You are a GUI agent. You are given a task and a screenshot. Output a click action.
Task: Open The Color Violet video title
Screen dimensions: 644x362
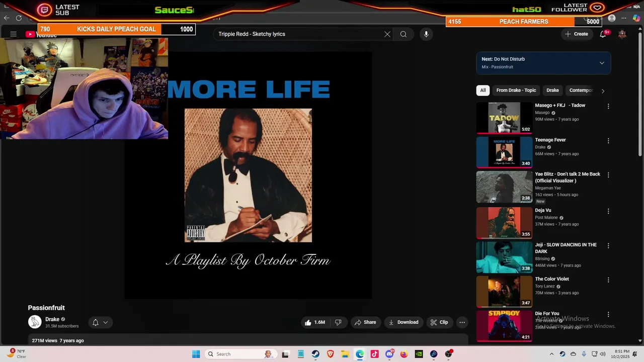pos(552,279)
